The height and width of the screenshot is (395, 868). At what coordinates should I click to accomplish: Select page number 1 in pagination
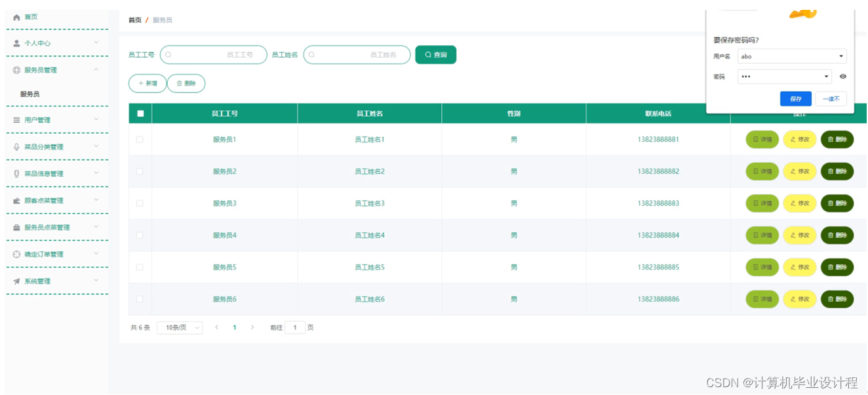click(x=235, y=327)
